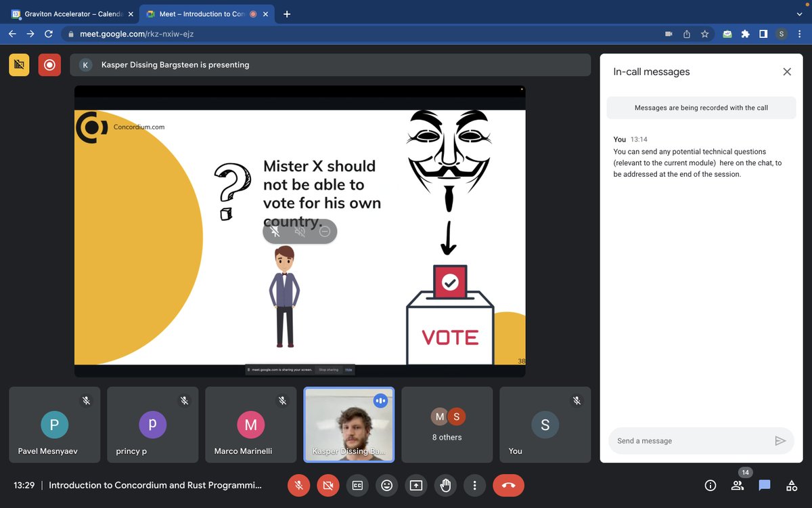Click the '8 others' label
Viewport: 812px width, 508px height.
(x=447, y=438)
